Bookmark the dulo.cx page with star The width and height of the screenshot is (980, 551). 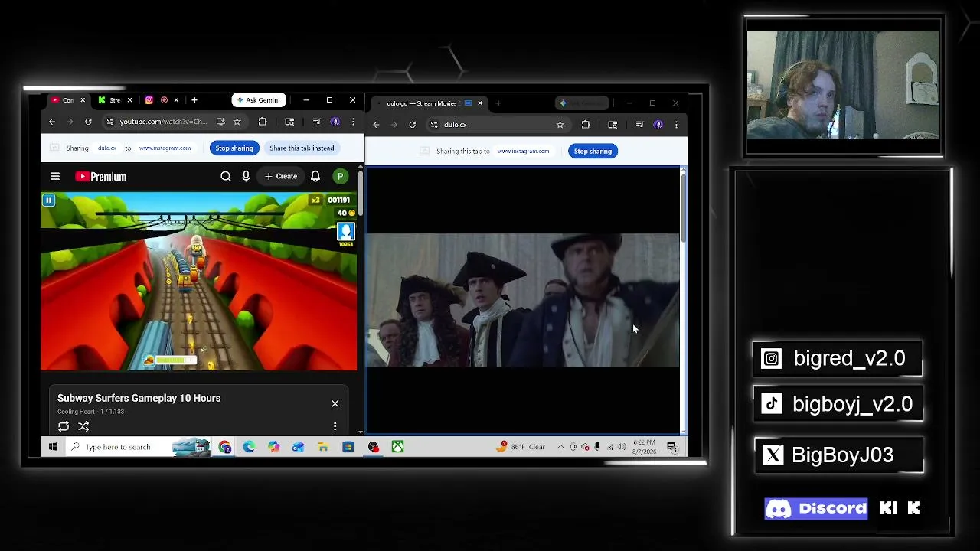(560, 125)
